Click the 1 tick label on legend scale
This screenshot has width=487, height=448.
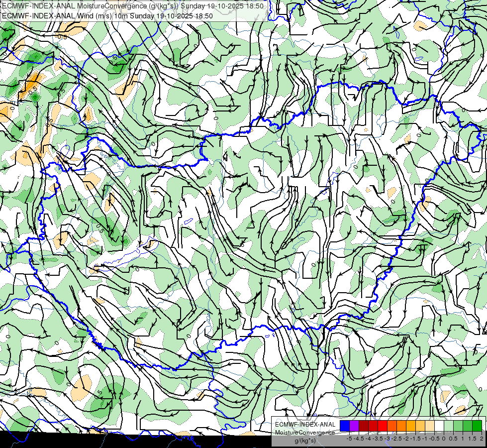(x=463, y=439)
